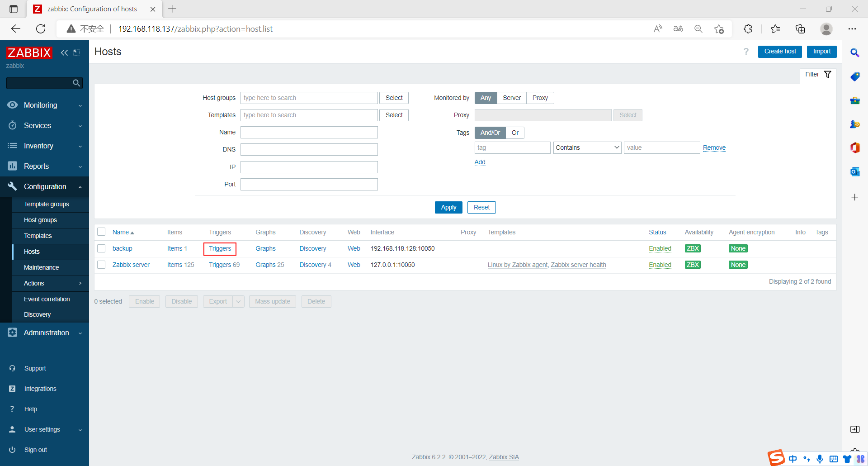Open Edge sidebar search icon
The width and height of the screenshot is (868, 466).
click(854, 52)
